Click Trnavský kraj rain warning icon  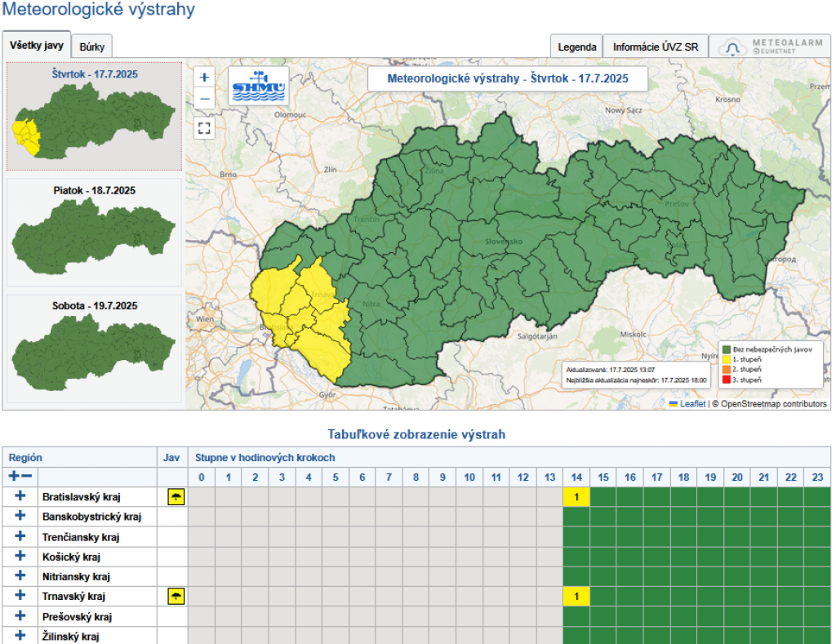[x=176, y=597]
